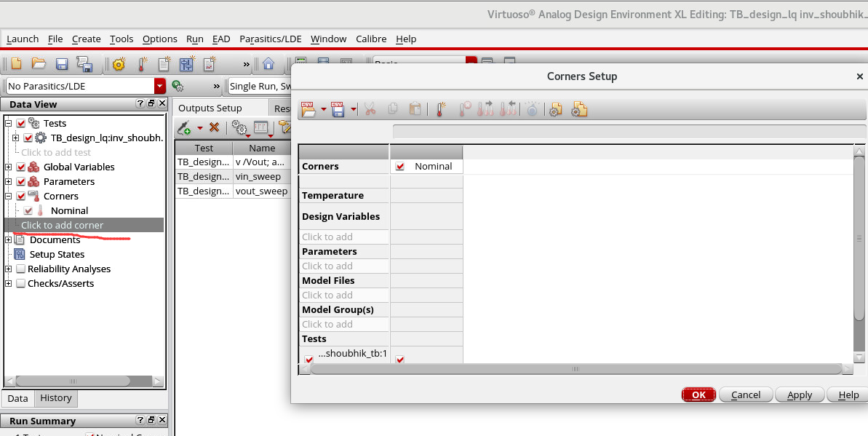Viewport: 868px width, 436px height.
Task: Open CSV import dropdown arrow in Corners Setup
Action: [324, 110]
